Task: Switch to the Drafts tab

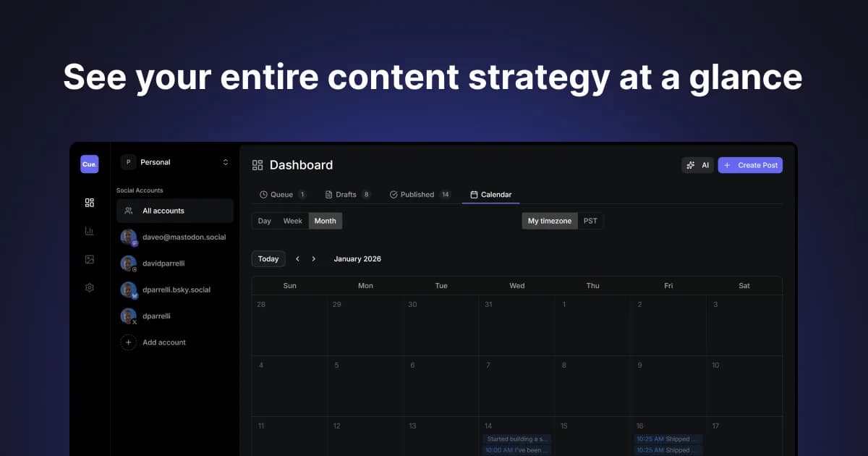Action: pos(343,194)
